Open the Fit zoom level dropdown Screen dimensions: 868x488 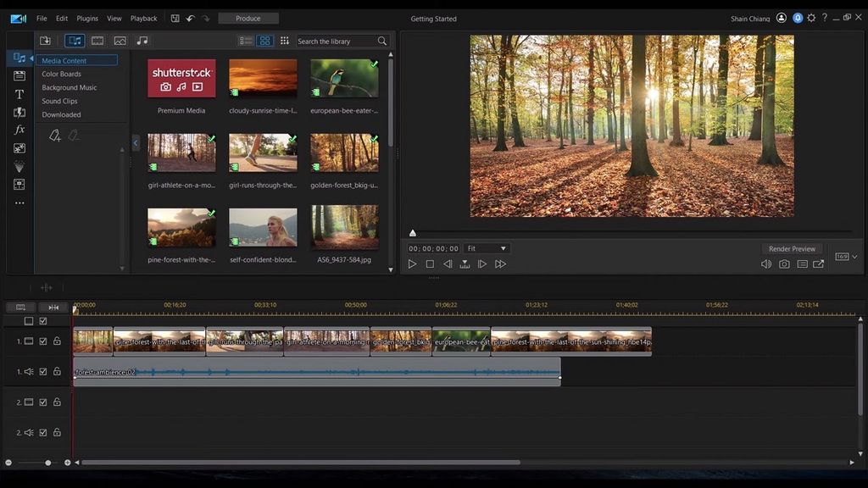point(487,248)
